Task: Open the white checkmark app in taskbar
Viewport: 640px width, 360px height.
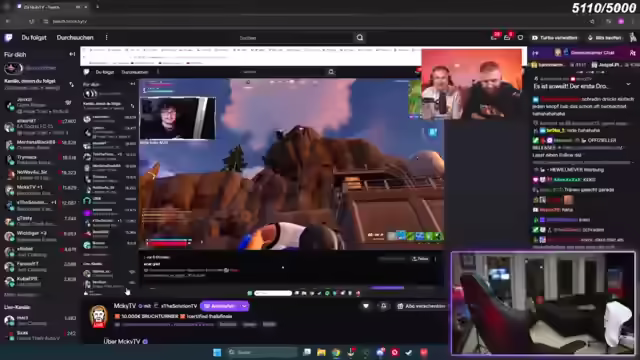Action: point(409,352)
